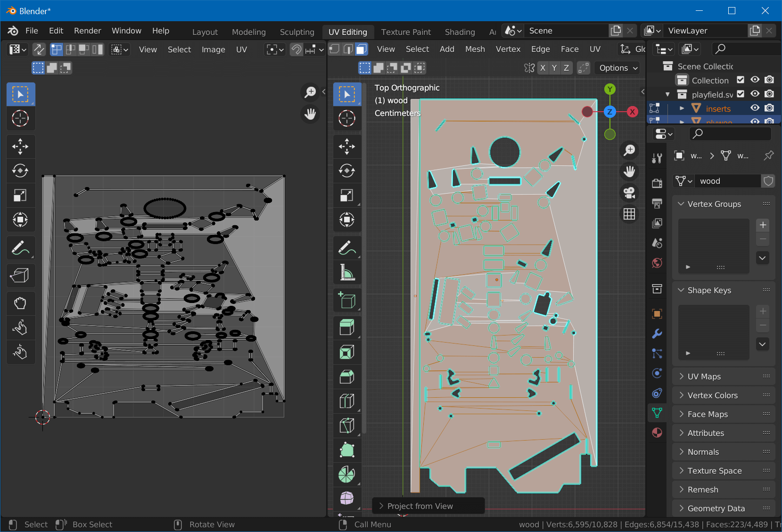Screen dimensions: 782x532
Task: Click the green Y axis gizmo
Action: pyautogui.click(x=610, y=89)
